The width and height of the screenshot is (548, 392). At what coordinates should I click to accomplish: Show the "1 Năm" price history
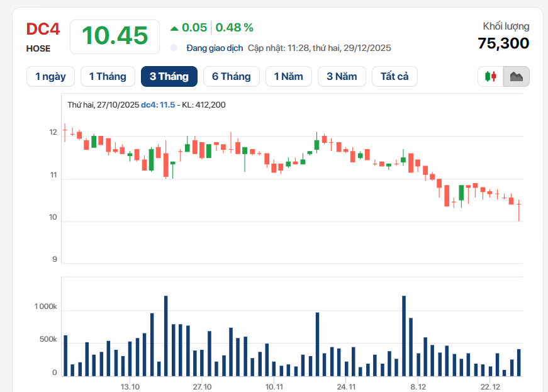288,77
